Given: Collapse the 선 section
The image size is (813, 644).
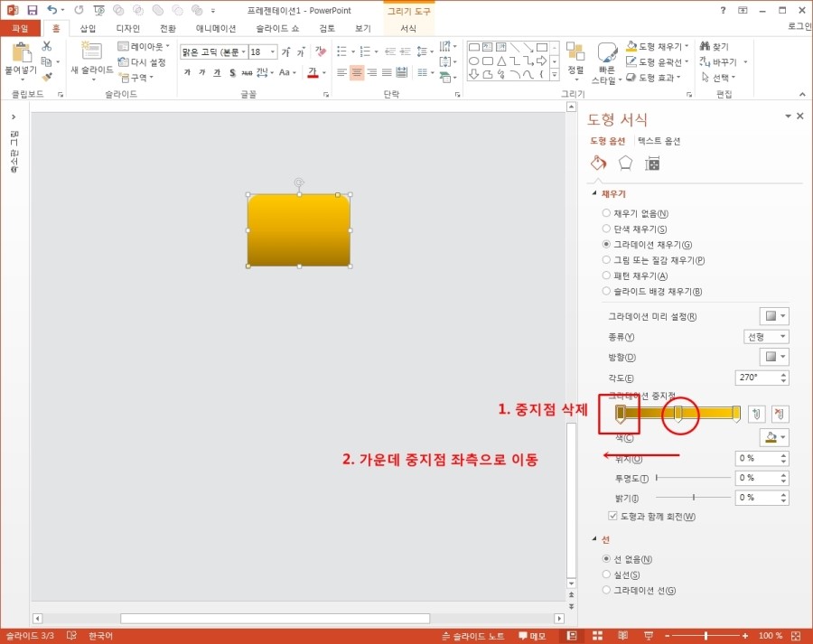Looking at the screenshot, I should (x=594, y=539).
